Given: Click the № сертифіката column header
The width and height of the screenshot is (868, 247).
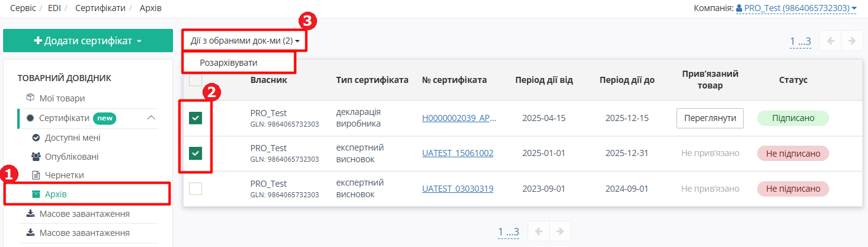Looking at the screenshot, I should click(x=454, y=80).
